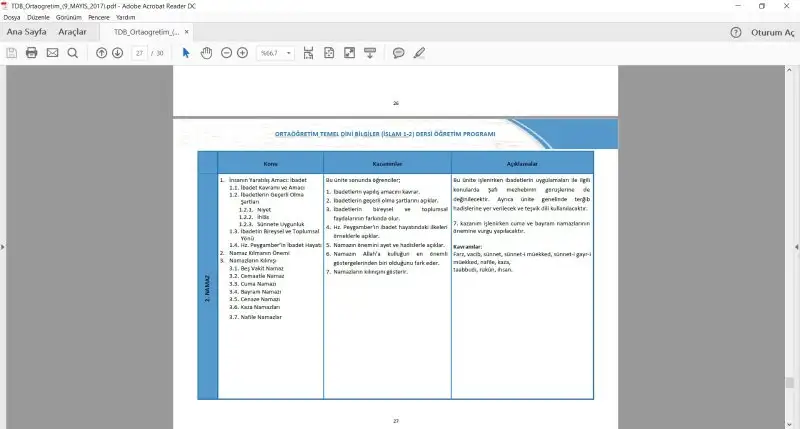The height and width of the screenshot is (429, 800).
Task: Go to next page arrow icon
Action: pos(117,53)
